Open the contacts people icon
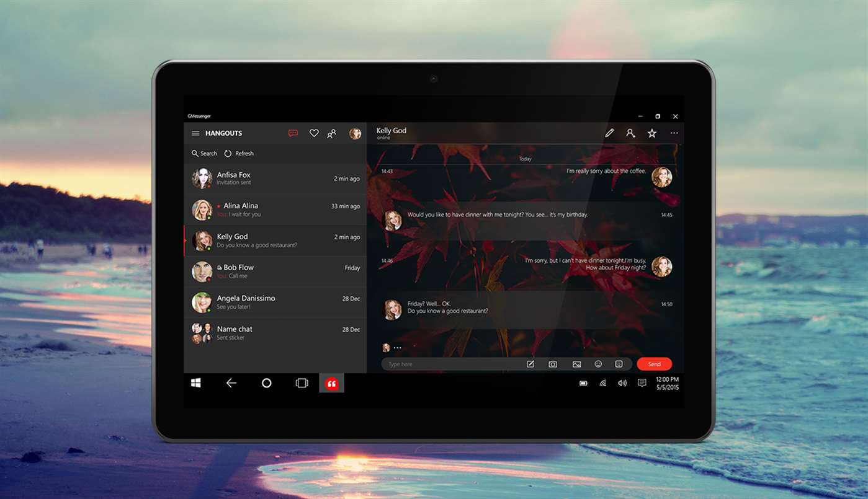The height and width of the screenshot is (499, 868). point(332,133)
